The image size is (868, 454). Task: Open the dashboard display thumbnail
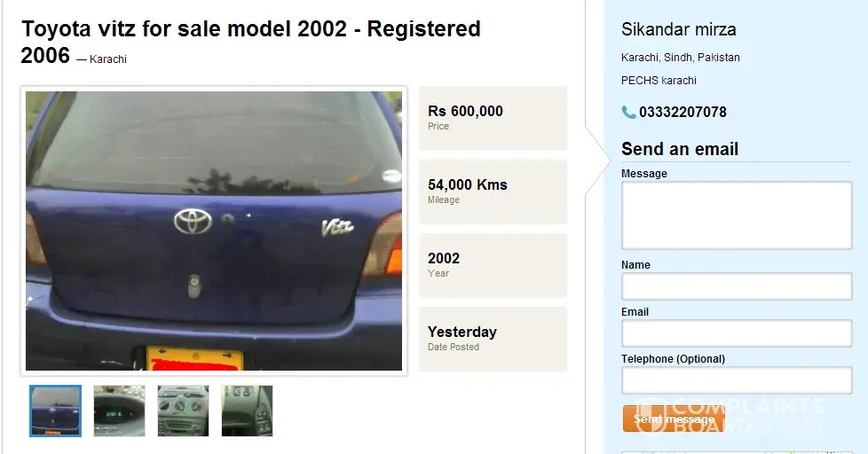click(120, 411)
